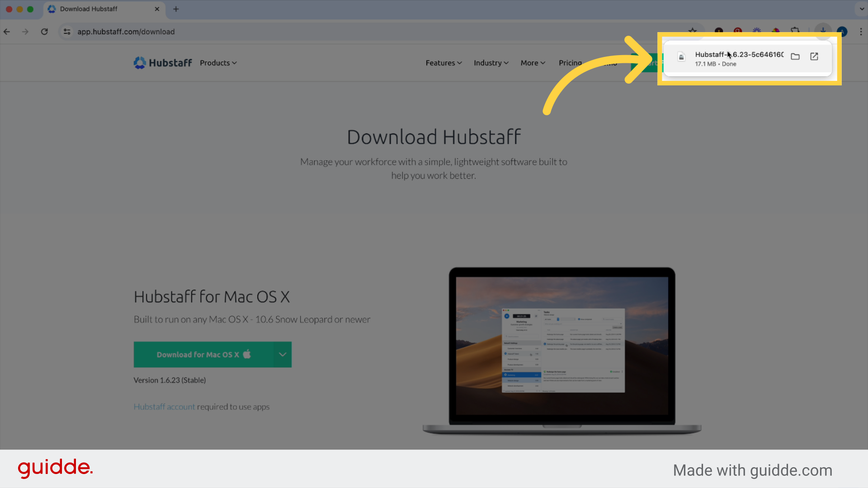Show the downloaded file in its folder
Image resolution: width=868 pixels, height=488 pixels.
796,56
